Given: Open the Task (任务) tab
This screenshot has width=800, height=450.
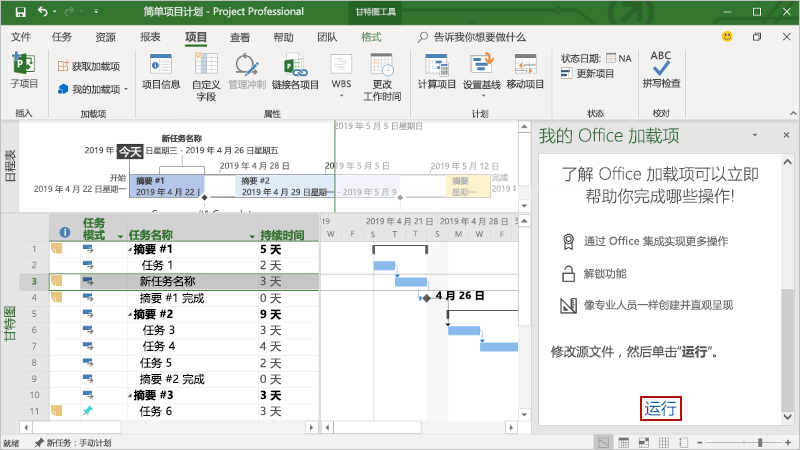Looking at the screenshot, I should [x=62, y=37].
